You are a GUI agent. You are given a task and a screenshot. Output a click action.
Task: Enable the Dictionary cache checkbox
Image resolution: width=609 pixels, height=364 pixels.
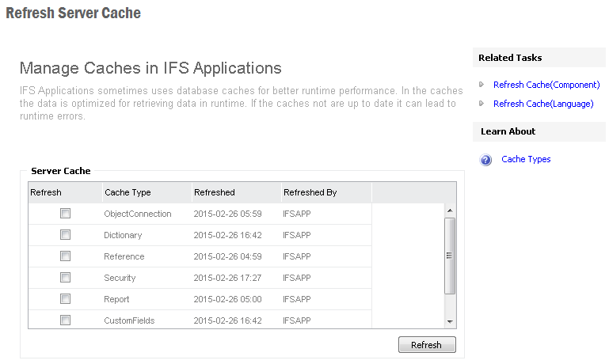point(65,235)
